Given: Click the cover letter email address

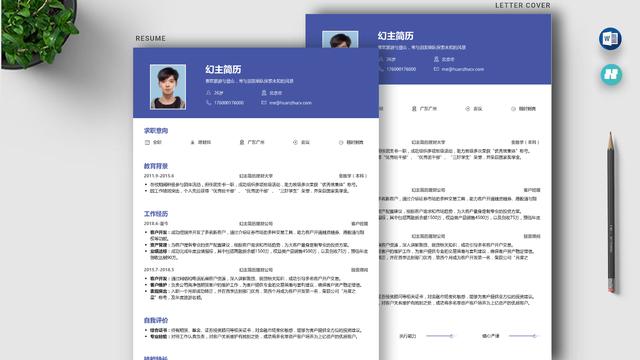Looking at the screenshot, I should [x=462, y=69].
